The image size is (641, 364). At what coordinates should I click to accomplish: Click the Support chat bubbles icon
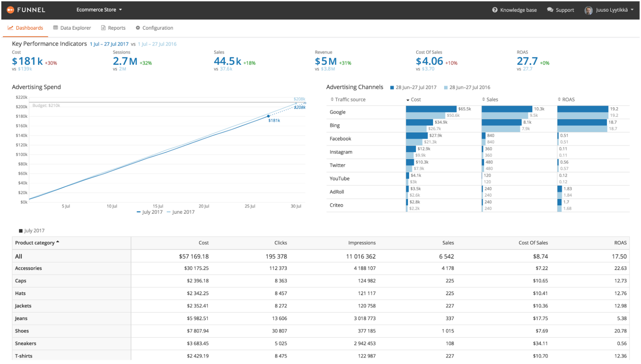point(550,10)
